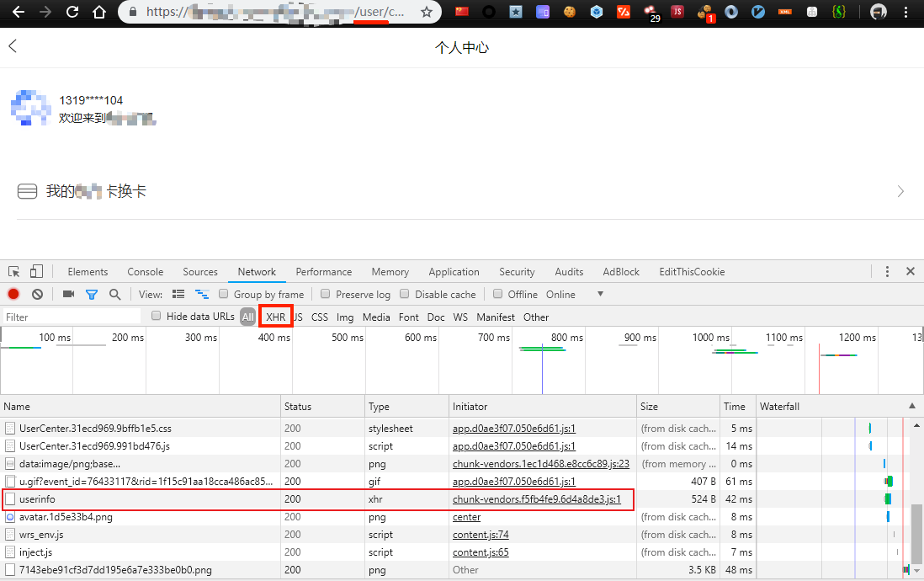The image size is (924, 581).
Task: Tick the Offline checkbox
Action: click(x=498, y=294)
